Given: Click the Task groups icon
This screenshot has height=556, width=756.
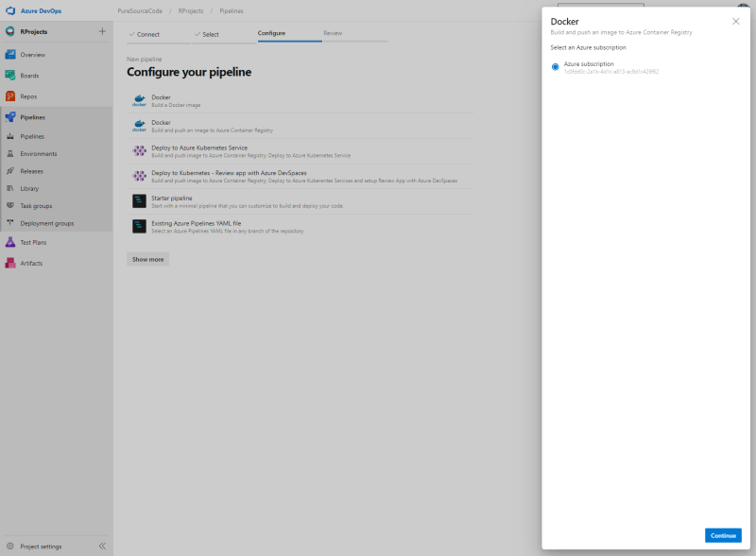Looking at the screenshot, I should tap(10, 205).
